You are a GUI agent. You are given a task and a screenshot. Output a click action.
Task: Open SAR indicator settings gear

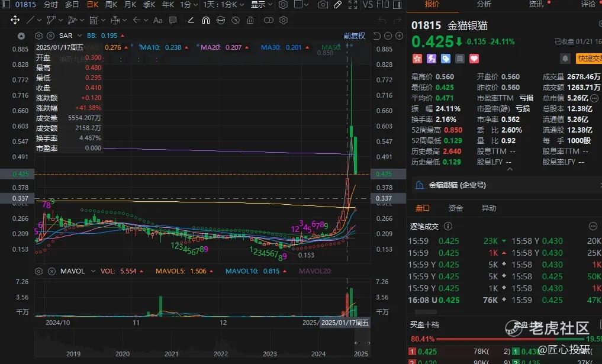[x=39, y=36]
